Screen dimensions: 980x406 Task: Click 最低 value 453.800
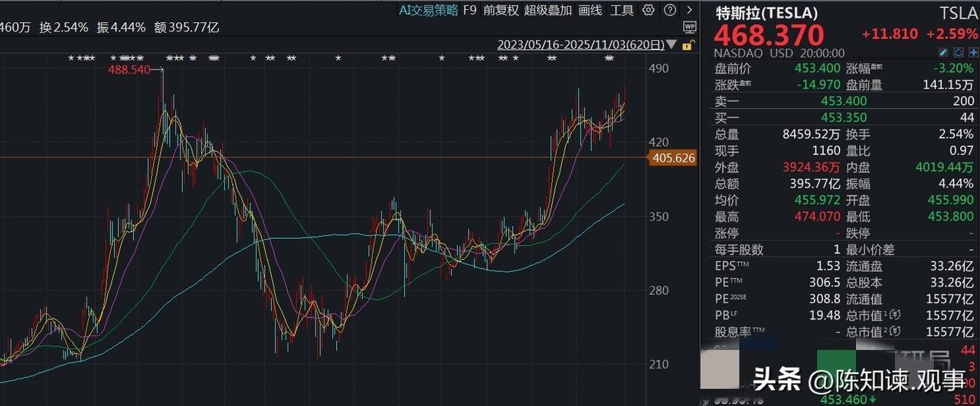point(951,217)
